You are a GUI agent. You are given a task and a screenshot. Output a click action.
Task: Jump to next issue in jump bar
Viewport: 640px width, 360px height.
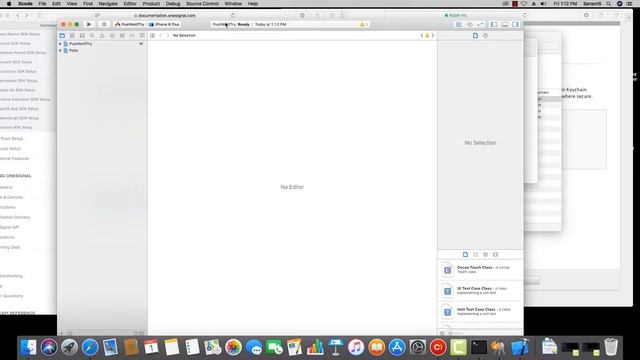point(433,36)
